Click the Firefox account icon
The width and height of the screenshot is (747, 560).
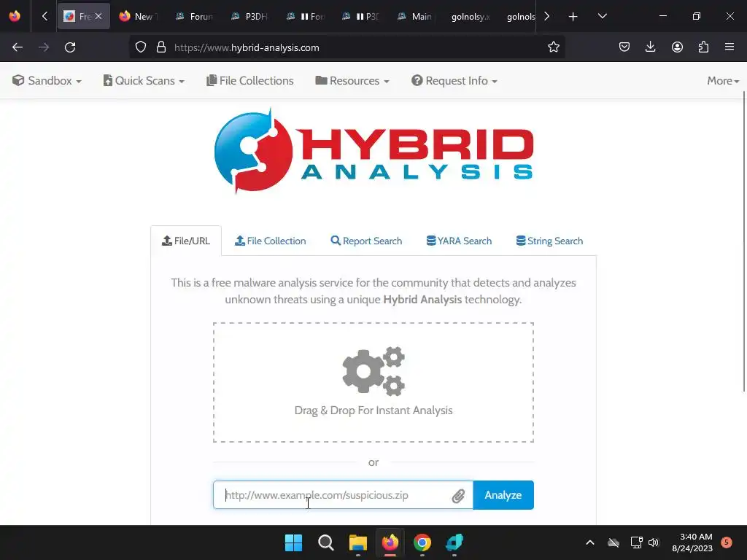677,47
